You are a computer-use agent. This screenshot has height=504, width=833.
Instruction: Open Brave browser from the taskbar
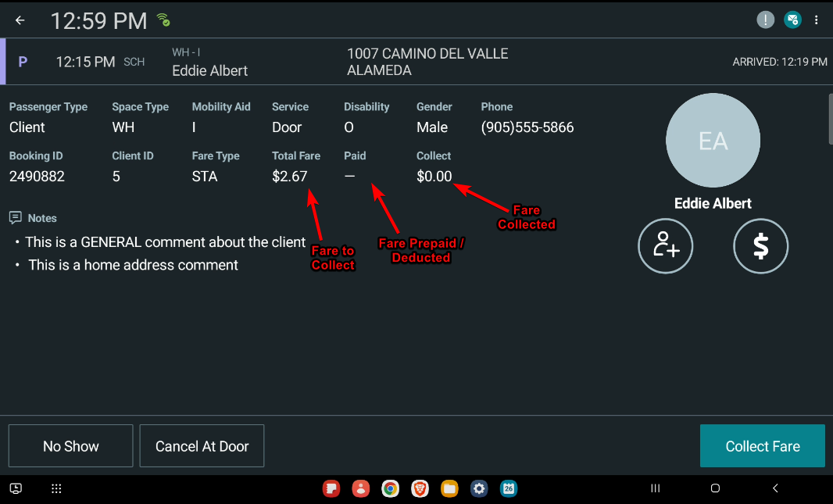pos(420,489)
